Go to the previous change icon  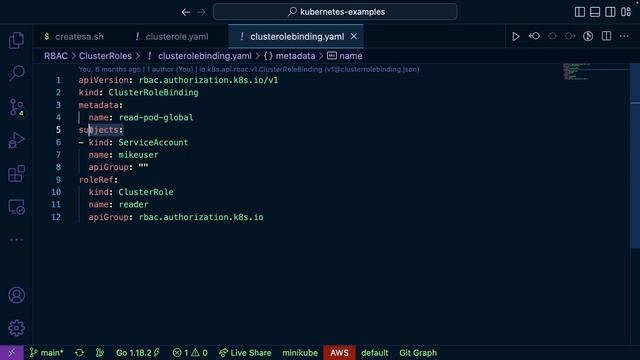534,36
